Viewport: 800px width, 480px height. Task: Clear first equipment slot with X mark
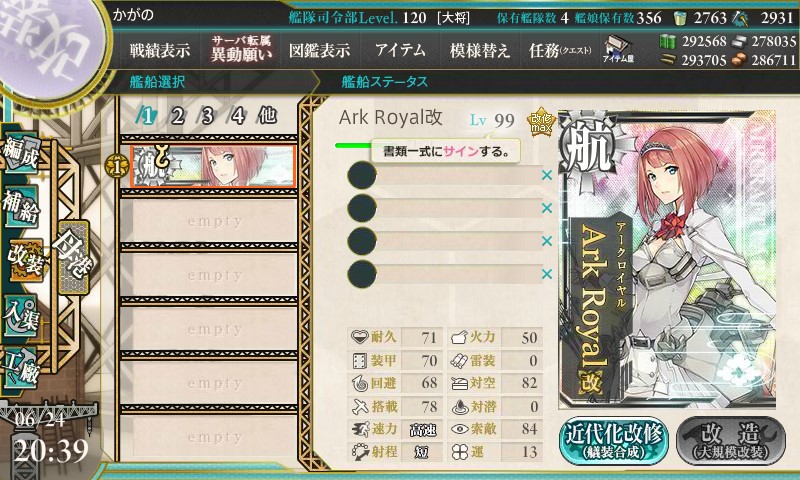coord(547,175)
